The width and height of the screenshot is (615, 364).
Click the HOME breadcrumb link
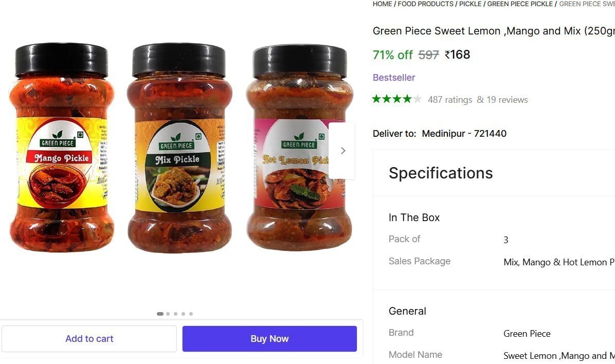point(382,4)
